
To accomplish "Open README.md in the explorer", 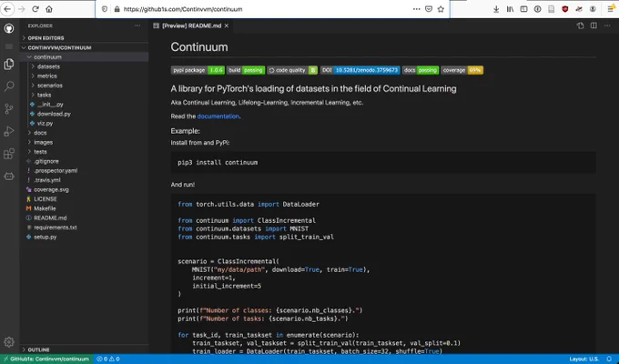I will tap(84, 217).
